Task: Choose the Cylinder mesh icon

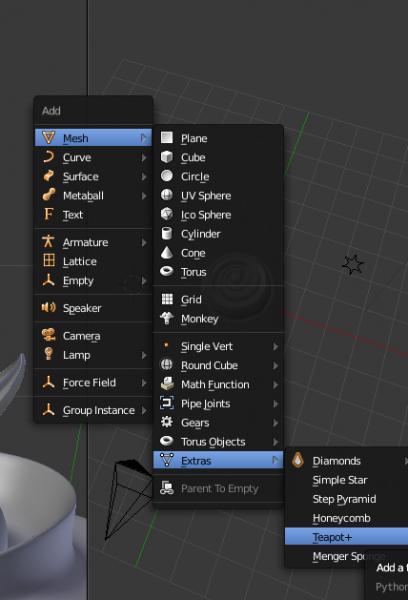Action: point(167,233)
